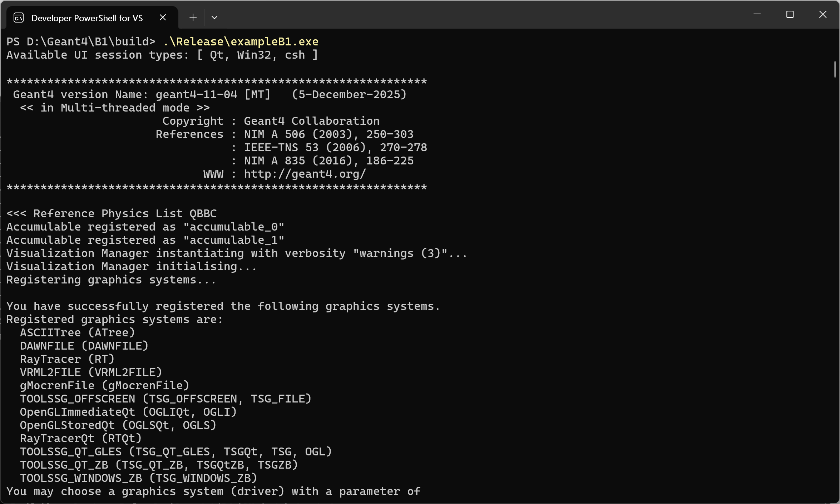Image resolution: width=840 pixels, height=504 pixels.
Task: Click the Geant4 version Name line
Action: coord(209,95)
